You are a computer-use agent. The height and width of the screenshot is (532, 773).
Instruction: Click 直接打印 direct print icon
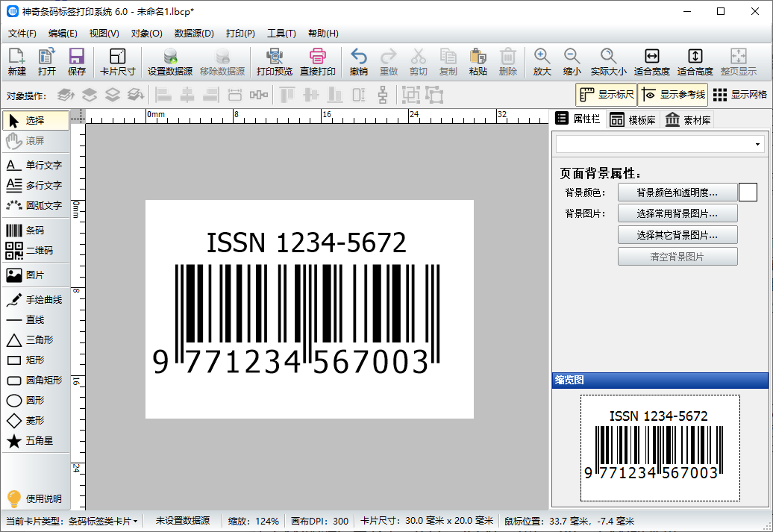click(x=318, y=62)
